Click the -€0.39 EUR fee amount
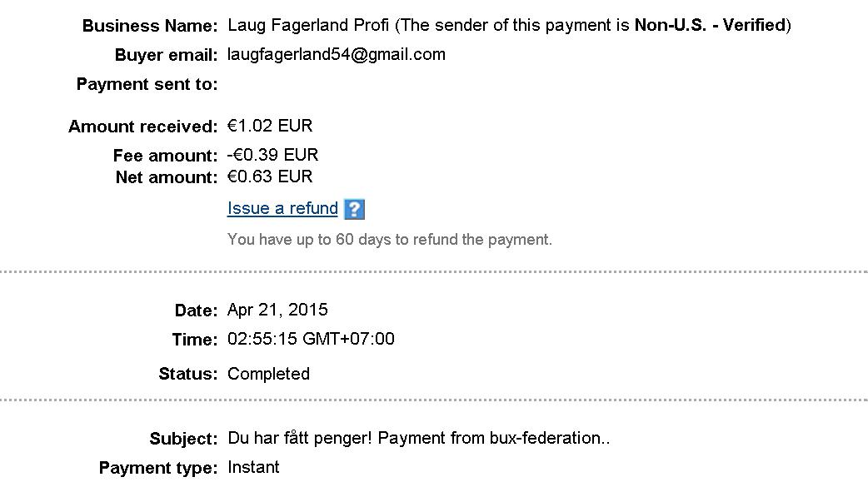This screenshot has width=868, height=482. pyautogui.click(x=272, y=155)
